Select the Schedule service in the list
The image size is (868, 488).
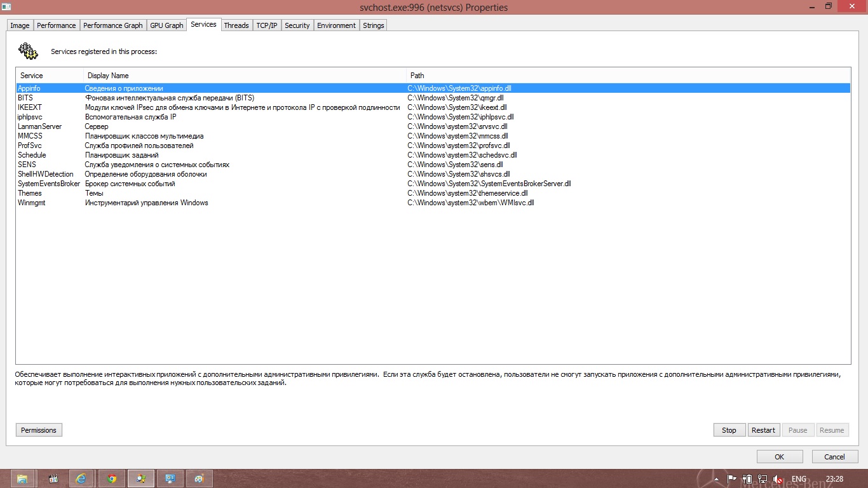tap(32, 155)
